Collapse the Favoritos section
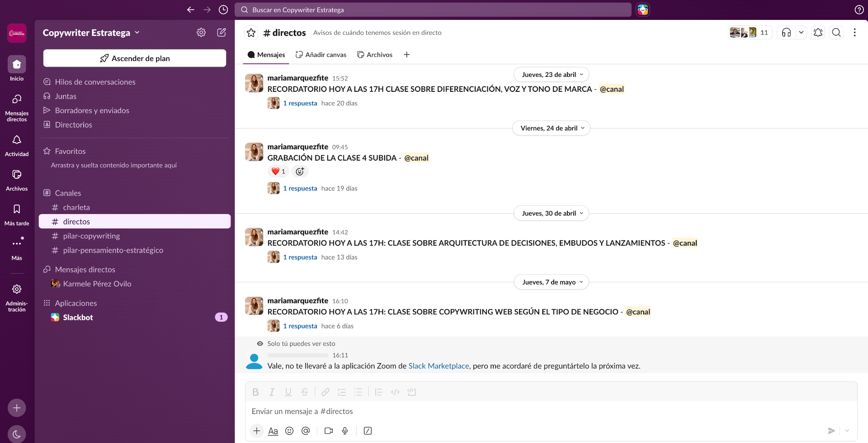This screenshot has width=868, height=443. tap(70, 151)
